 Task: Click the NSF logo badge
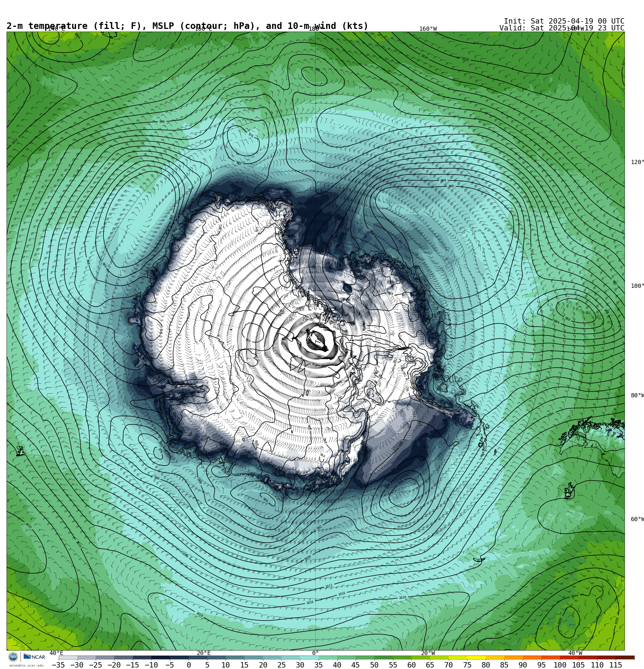click(13, 657)
